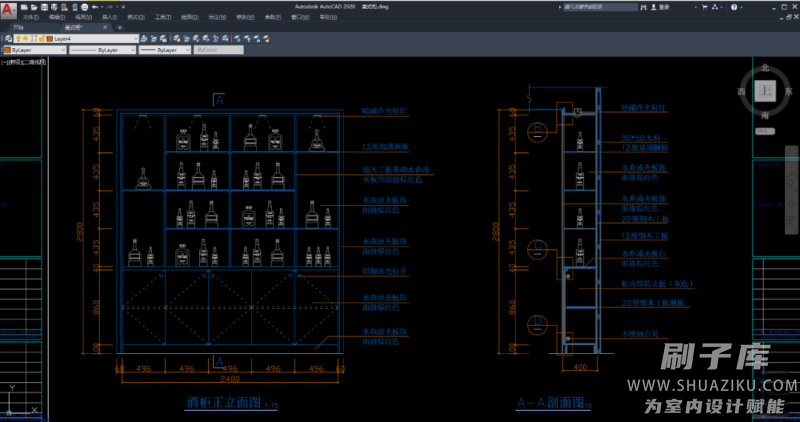
Task: Toggle the layer on/off lightbulb icon
Action: point(18,37)
